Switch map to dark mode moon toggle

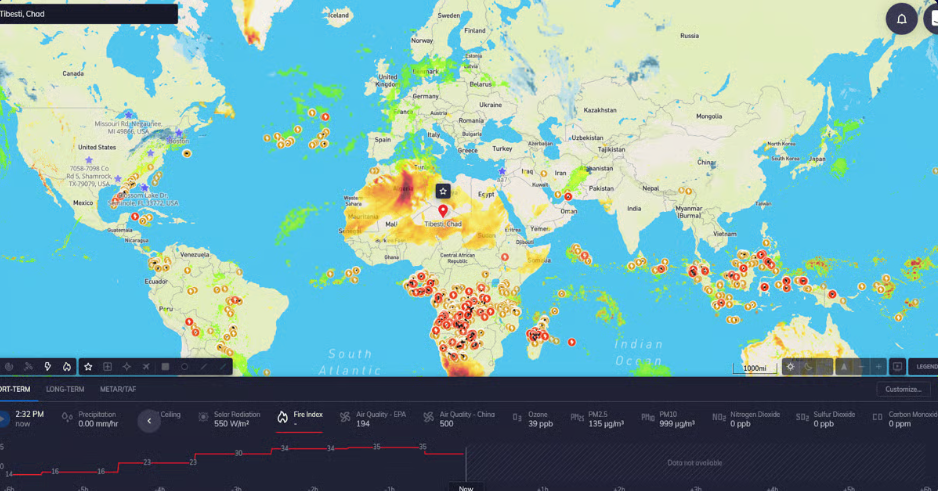tap(808, 367)
